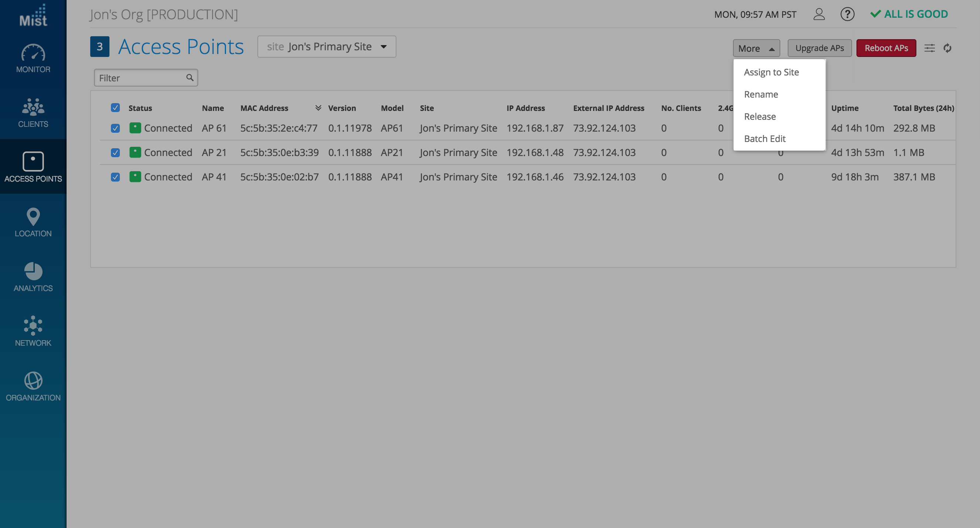
Task: Open table column settings icon
Action: pyautogui.click(x=929, y=48)
